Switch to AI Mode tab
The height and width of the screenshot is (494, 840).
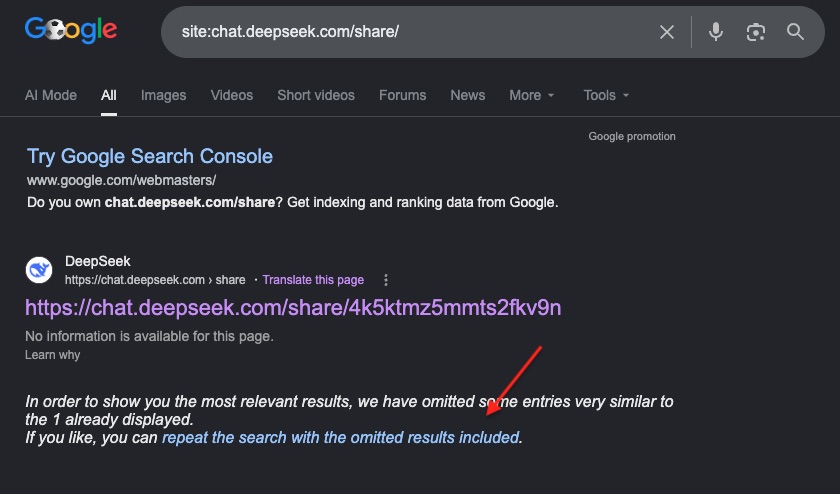51,95
